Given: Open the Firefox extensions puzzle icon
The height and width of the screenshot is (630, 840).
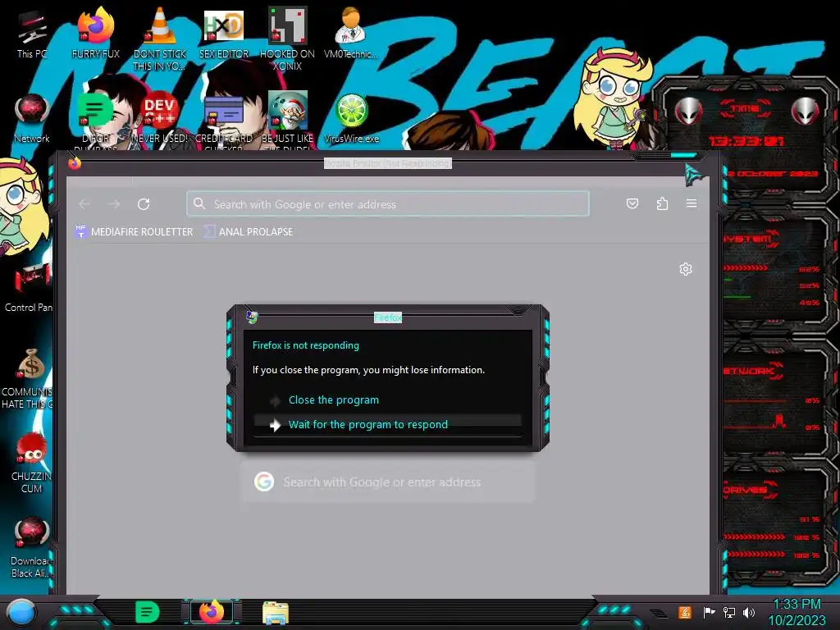Looking at the screenshot, I should pos(662,203).
